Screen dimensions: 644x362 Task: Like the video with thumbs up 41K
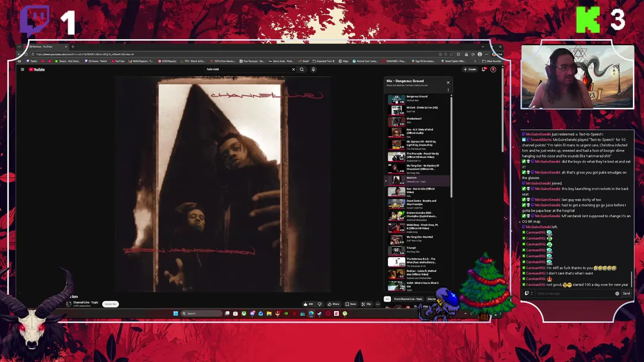[308, 304]
